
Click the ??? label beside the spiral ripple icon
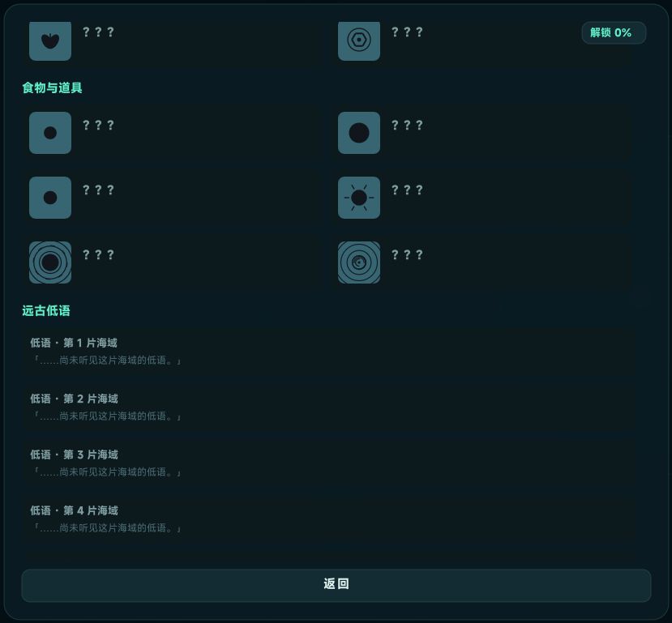[x=407, y=254]
